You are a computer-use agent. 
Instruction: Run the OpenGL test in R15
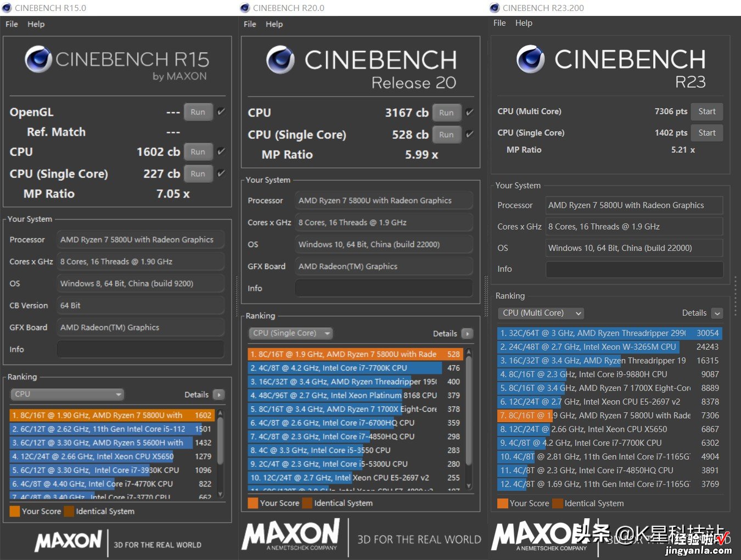pyautogui.click(x=198, y=112)
